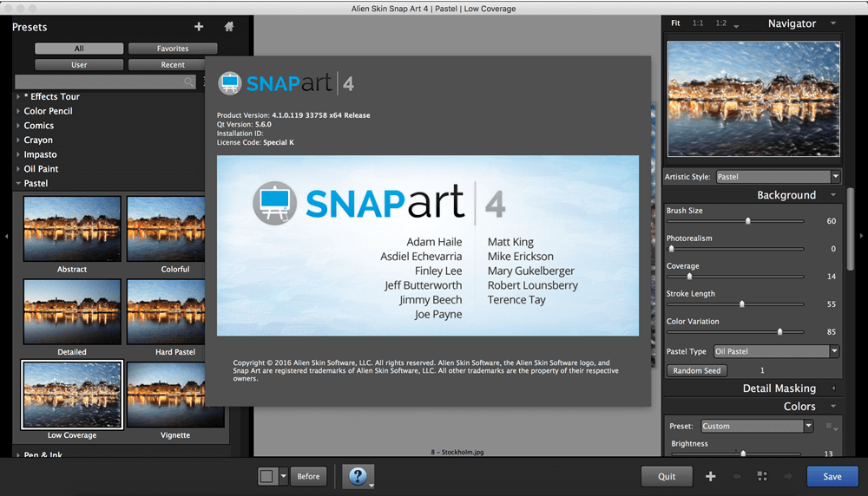Adjust the Color Variation slider
The image size is (868, 496).
pos(780,331)
